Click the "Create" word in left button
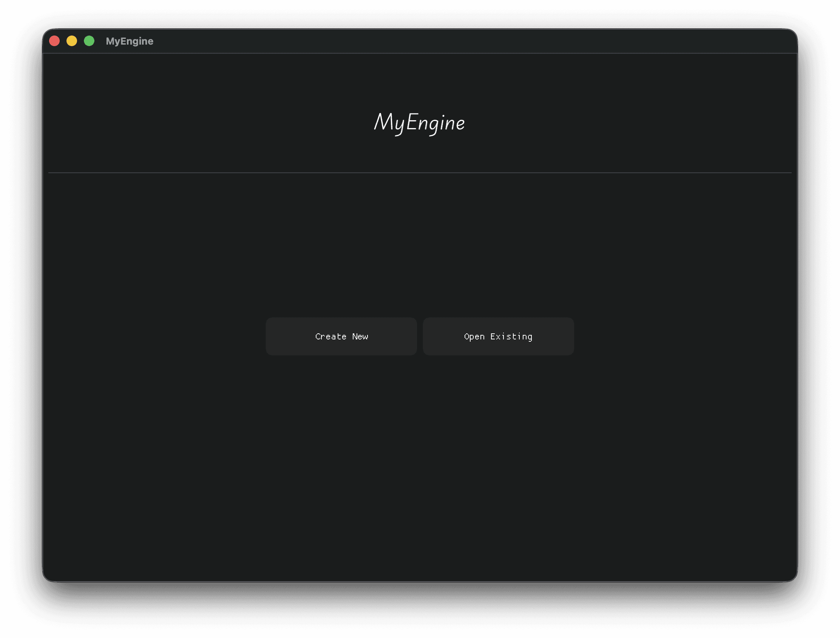Screen dimensions: 840x638 point(330,336)
